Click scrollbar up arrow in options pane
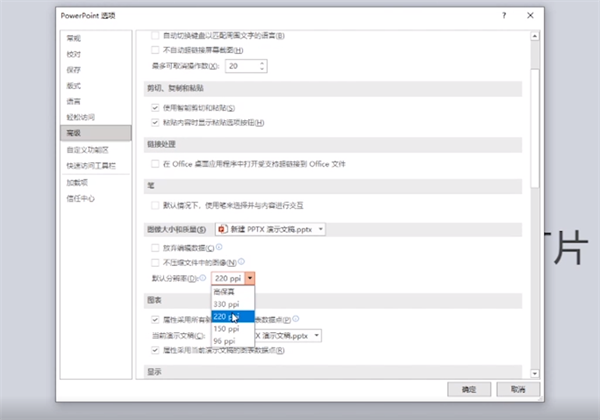Image resolution: width=600 pixels, height=420 pixels. coord(535,36)
